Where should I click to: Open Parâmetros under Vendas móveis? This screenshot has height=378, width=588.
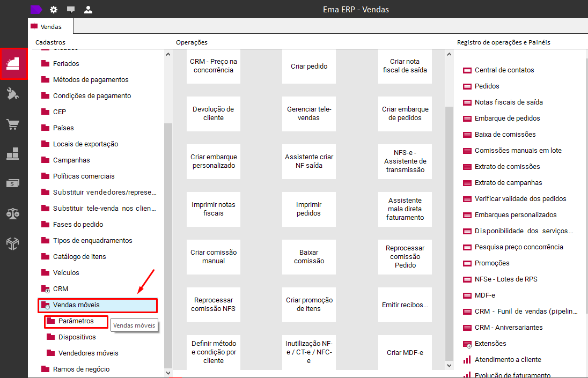coord(76,321)
